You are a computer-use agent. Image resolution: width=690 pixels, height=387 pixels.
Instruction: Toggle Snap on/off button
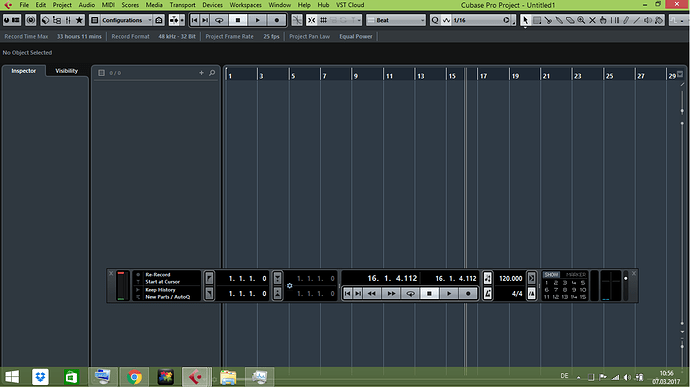coord(312,20)
